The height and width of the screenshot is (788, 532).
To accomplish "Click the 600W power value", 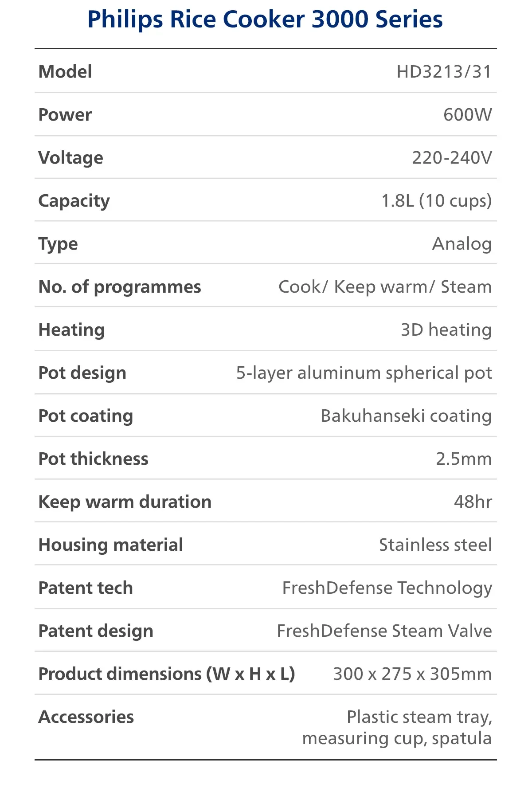I will point(467,115).
